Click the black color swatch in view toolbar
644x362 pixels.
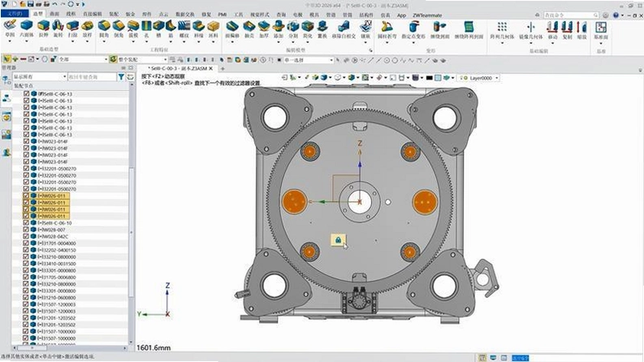point(429,78)
